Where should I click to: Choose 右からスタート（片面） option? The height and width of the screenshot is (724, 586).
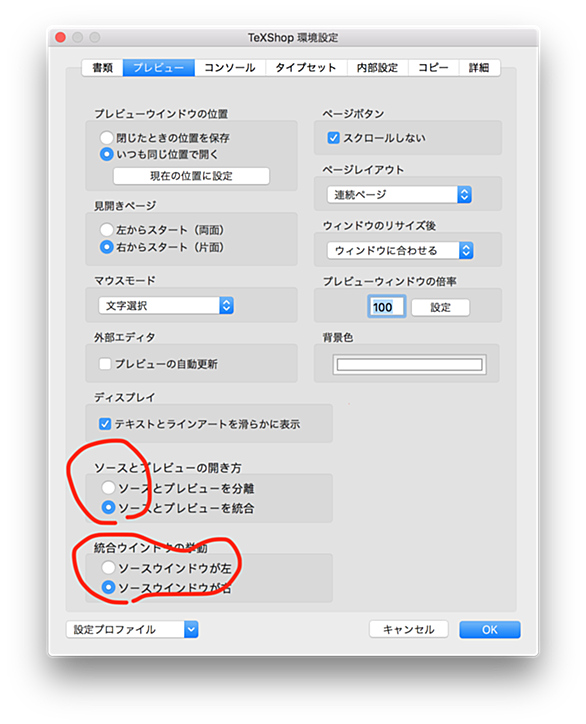pos(107,247)
